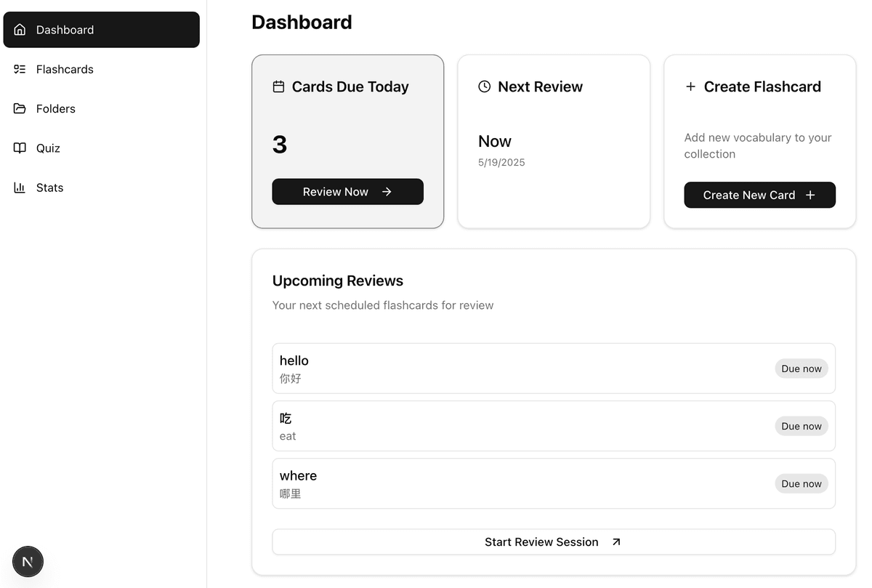Click the Create New Card button
The height and width of the screenshot is (588, 872).
759,195
